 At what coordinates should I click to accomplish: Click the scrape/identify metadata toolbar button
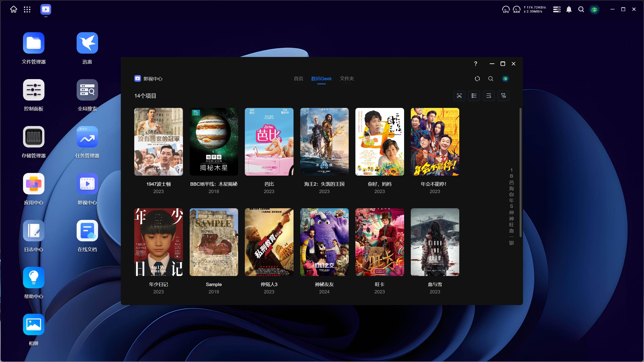[459, 96]
